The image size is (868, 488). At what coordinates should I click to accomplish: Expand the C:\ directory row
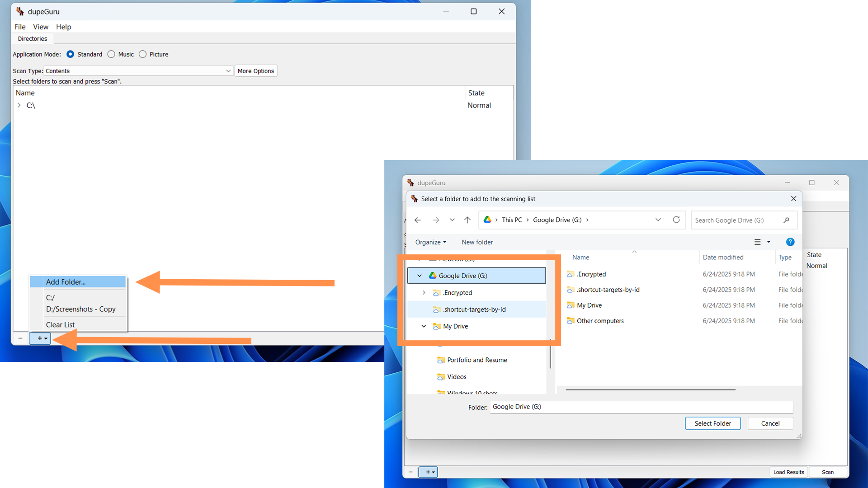point(19,105)
